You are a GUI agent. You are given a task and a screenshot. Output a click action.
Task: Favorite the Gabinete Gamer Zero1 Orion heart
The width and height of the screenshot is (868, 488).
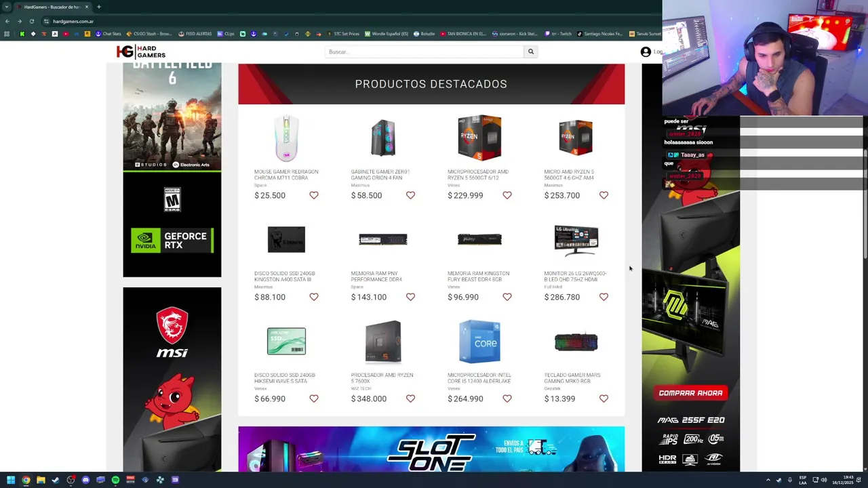point(410,195)
